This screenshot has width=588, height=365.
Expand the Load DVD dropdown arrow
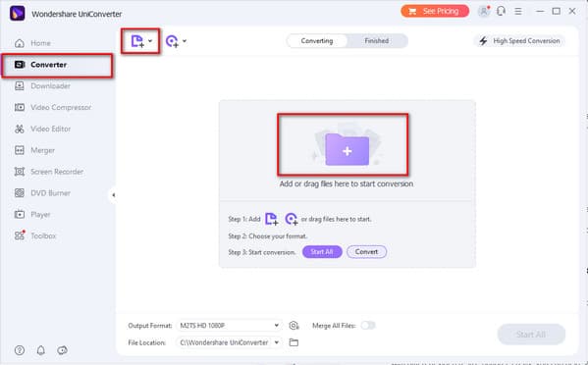[x=185, y=41]
